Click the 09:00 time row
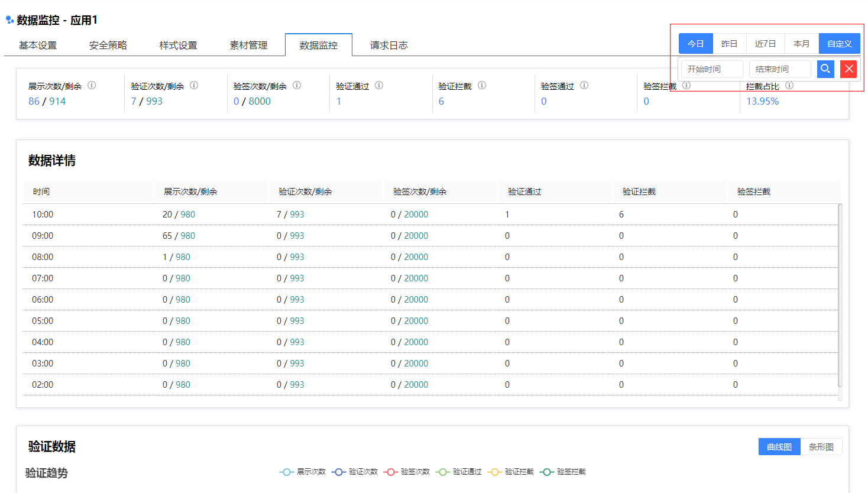868x493 pixels. 430,236
